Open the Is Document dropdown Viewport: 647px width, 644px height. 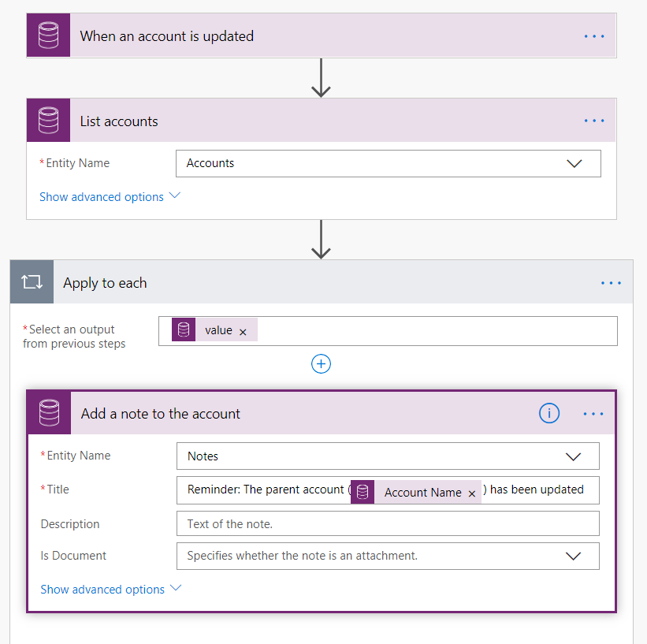pos(574,556)
